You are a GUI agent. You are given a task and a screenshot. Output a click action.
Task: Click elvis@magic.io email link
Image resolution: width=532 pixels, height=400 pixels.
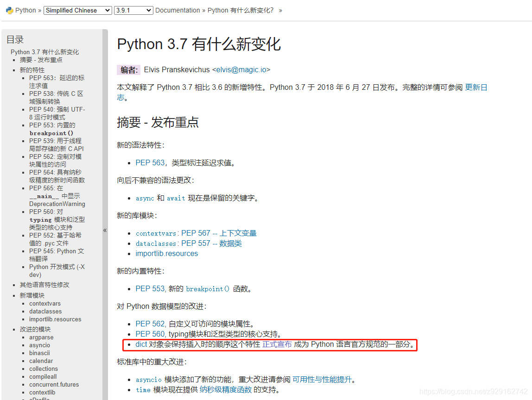pyautogui.click(x=241, y=69)
